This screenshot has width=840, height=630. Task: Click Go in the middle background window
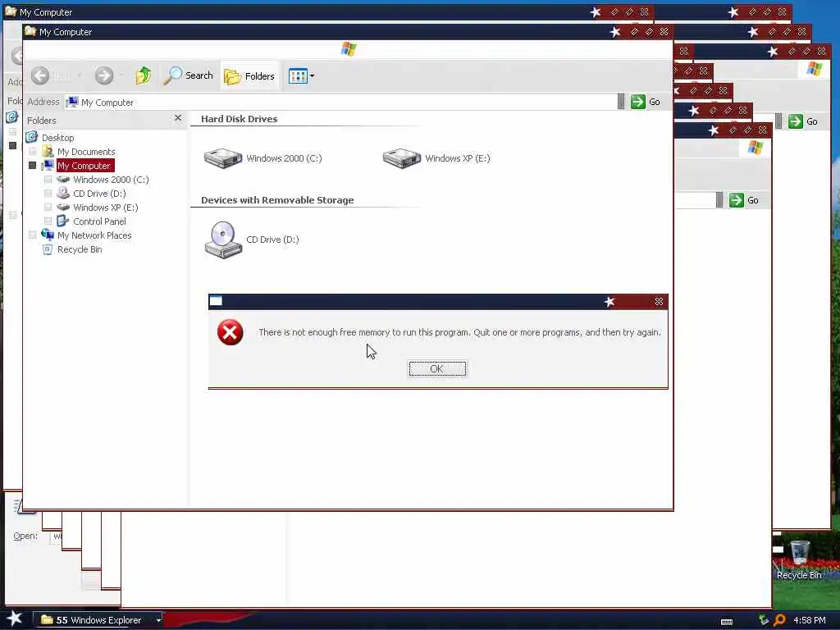click(x=743, y=200)
